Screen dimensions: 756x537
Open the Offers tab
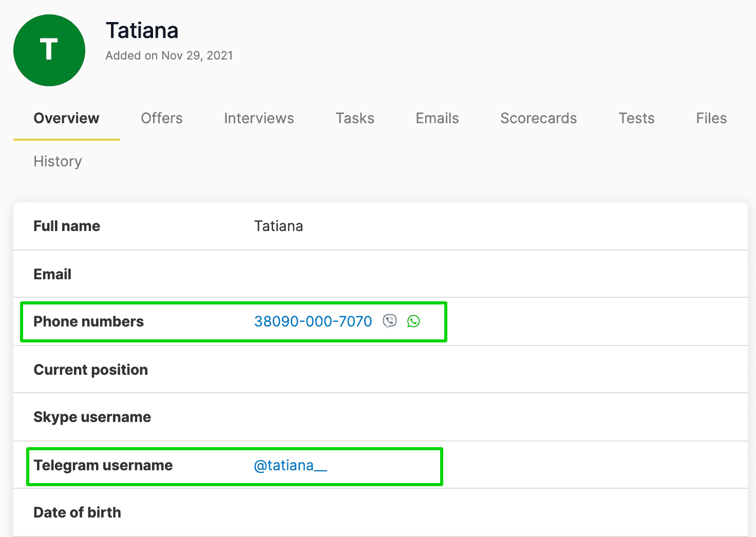point(162,119)
